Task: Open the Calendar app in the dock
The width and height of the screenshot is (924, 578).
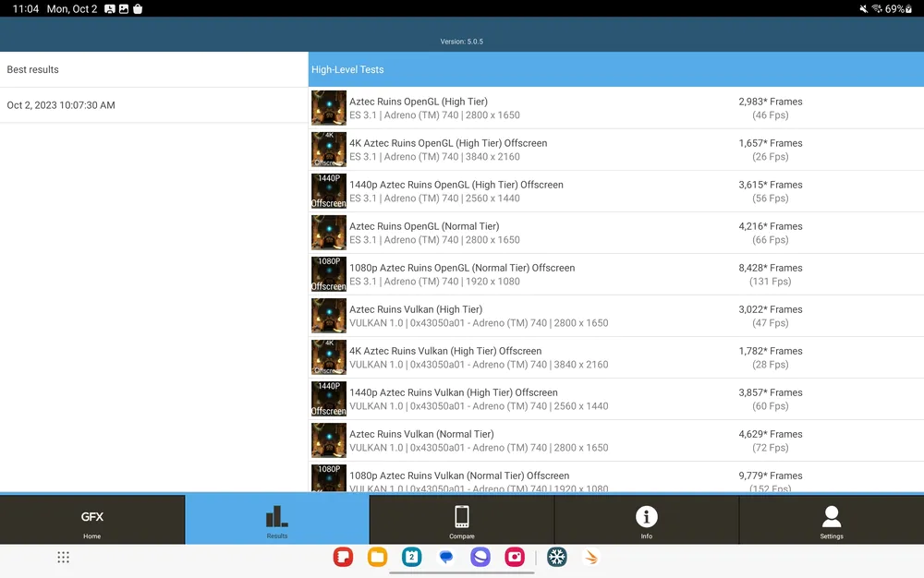Action: coord(412,557)
